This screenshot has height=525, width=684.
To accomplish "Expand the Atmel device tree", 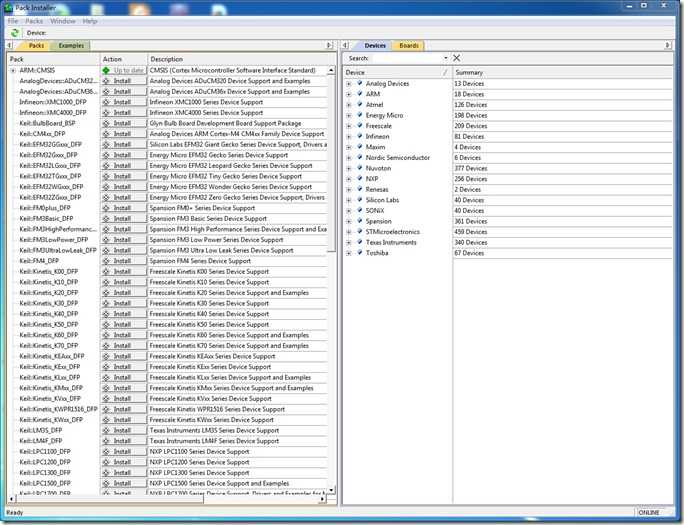I will (349, 105).
